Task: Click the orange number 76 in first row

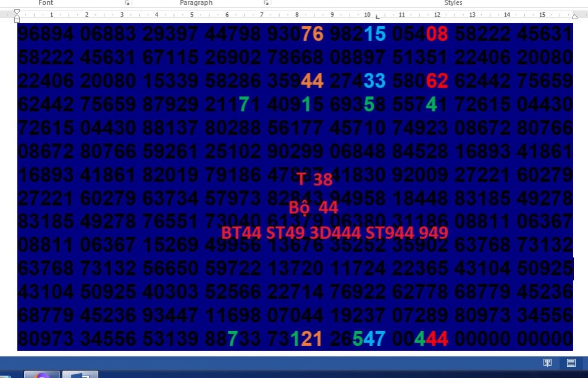Action: pos(312,33)
